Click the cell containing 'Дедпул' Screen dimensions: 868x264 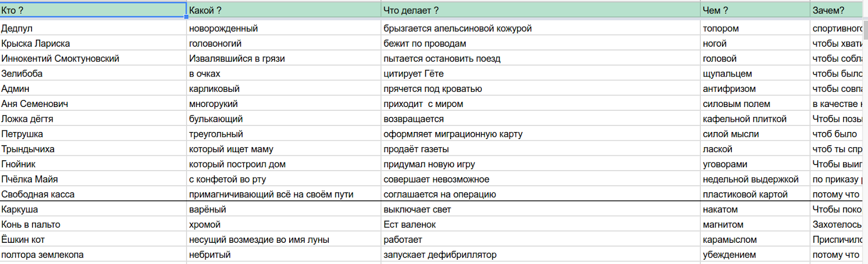[x=93, y=28]
